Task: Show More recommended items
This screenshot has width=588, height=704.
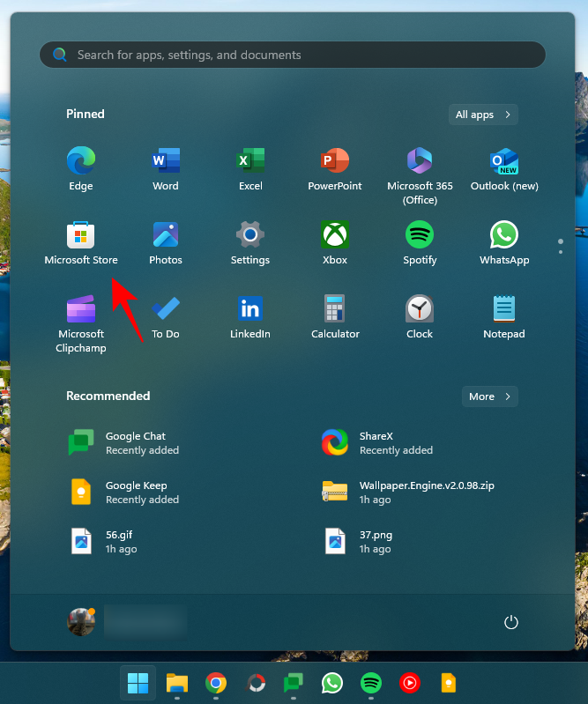Action: click(489, 396)
